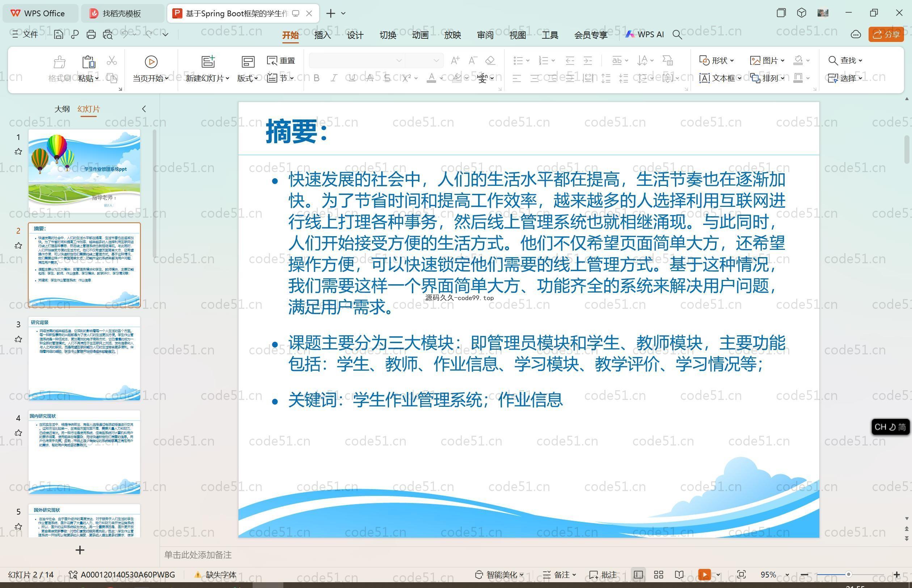912x588 pixels.
Task: Switch to slide sorter grid view icon
Action: pyautogui.click(x=659, y=575)
